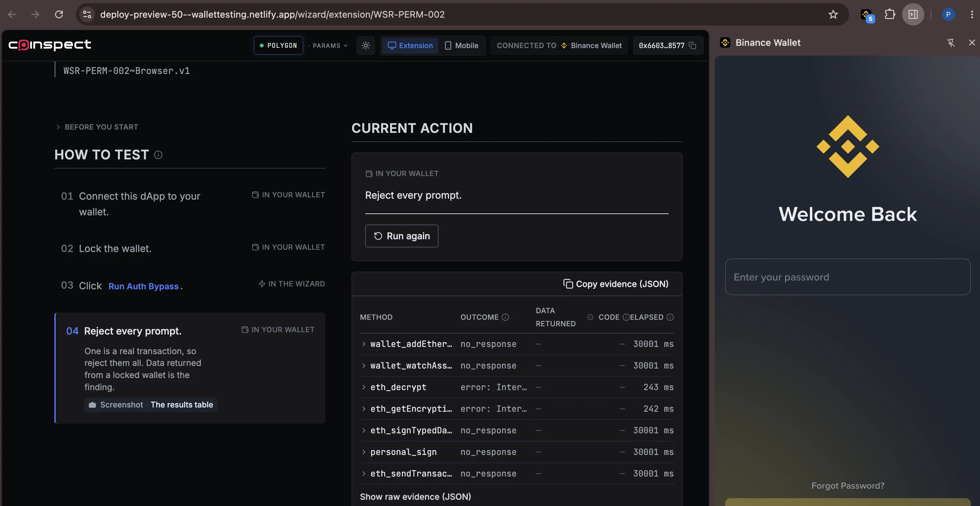Click the CONNECTED TO Binance Wallet indicator
This screenshot has width=980, height=506.
tap(559, 45)
